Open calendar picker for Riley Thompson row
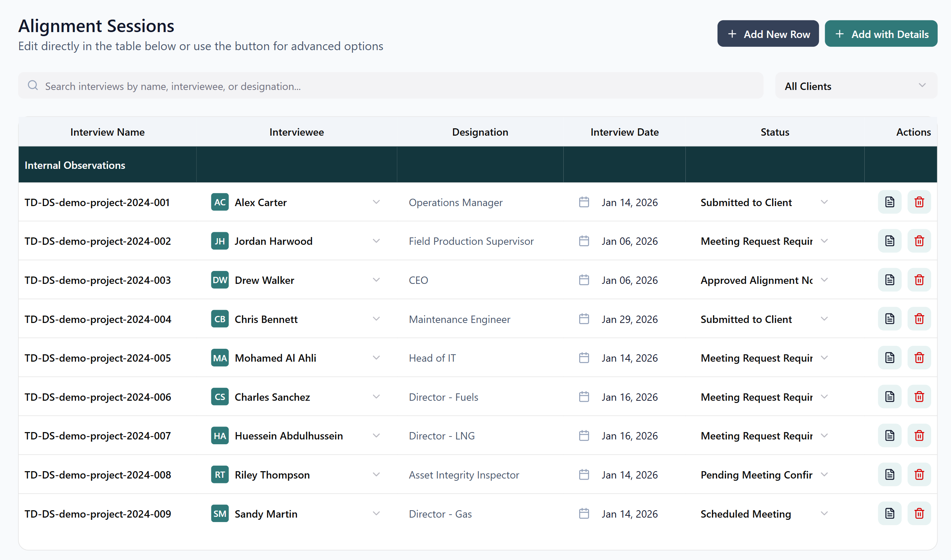The width and height of the screenshot is (951, 560). [x=584, y=474]
